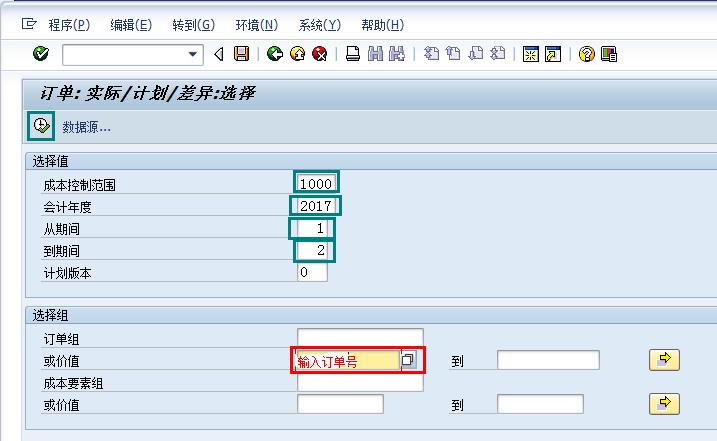Click the Execute clock icon

tap(41, 126)
